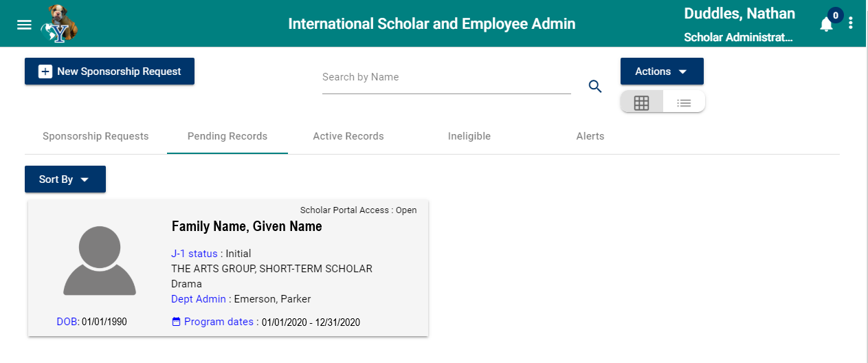This screenshot has width=868, height=363.
Task: Open the Sort By dropdown
Action: pos(65,179)
